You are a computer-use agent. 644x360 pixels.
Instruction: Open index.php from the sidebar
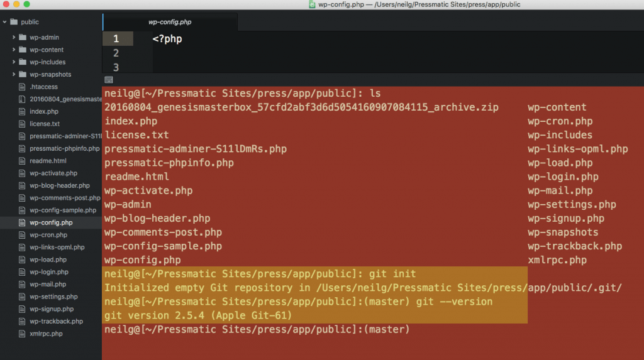pyautogui.click(x=44, y=111)
